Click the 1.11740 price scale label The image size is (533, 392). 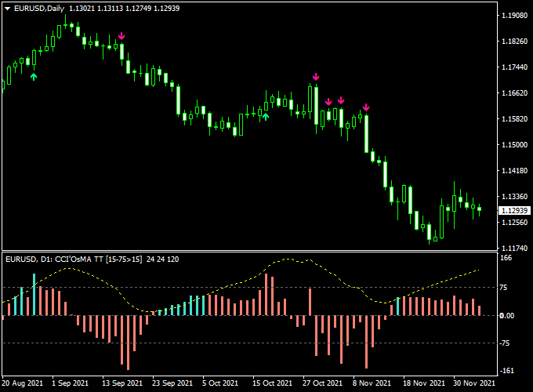coord(515,248)
